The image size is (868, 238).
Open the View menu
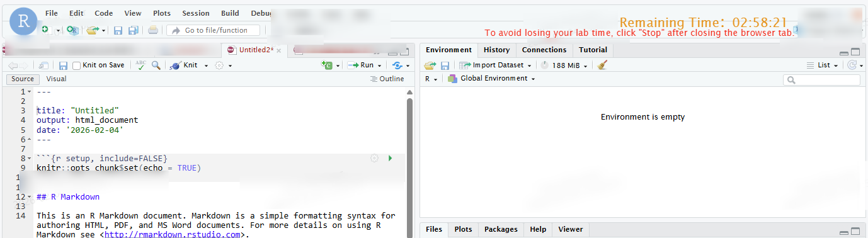point(133,13)
